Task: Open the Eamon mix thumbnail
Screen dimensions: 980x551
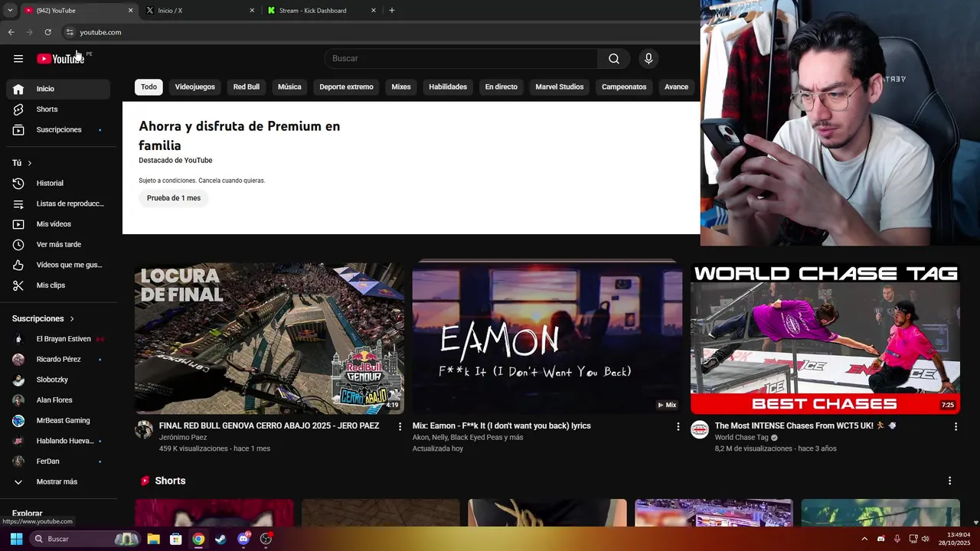Action: tap(547, 338)
